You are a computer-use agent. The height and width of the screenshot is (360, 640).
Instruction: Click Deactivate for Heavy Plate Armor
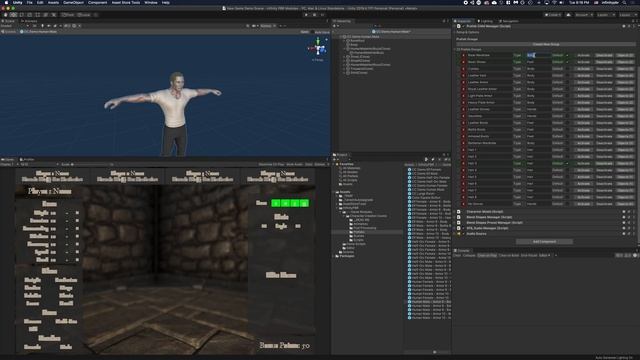tap(604, 102)
